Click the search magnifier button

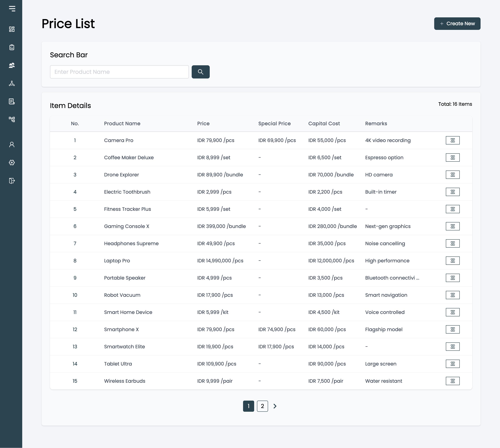pos(201,72)
